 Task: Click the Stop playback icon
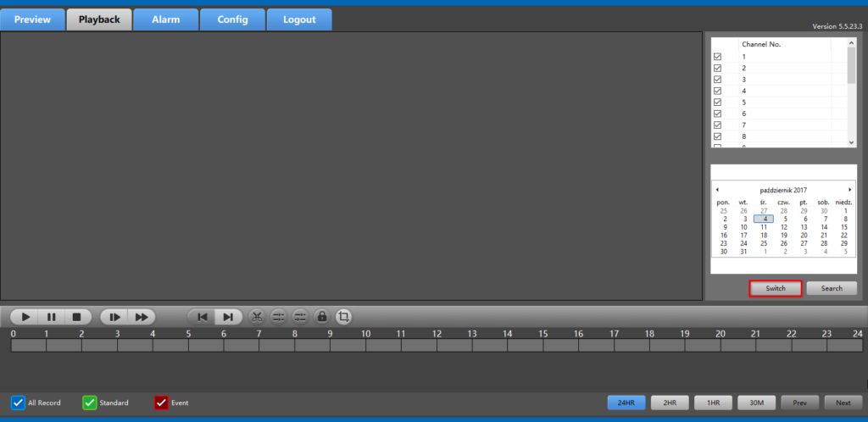[76, 317]
